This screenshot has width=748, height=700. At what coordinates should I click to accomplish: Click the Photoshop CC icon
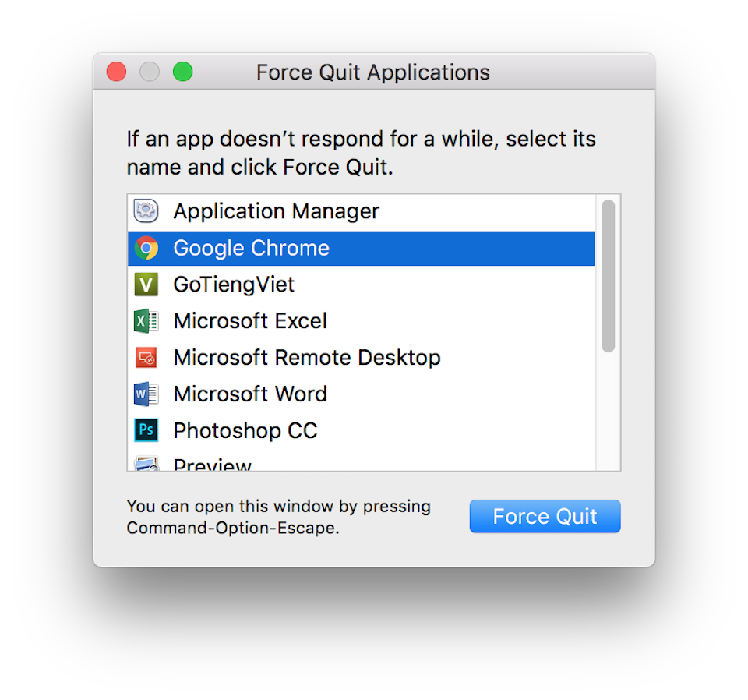click(146, 430)
